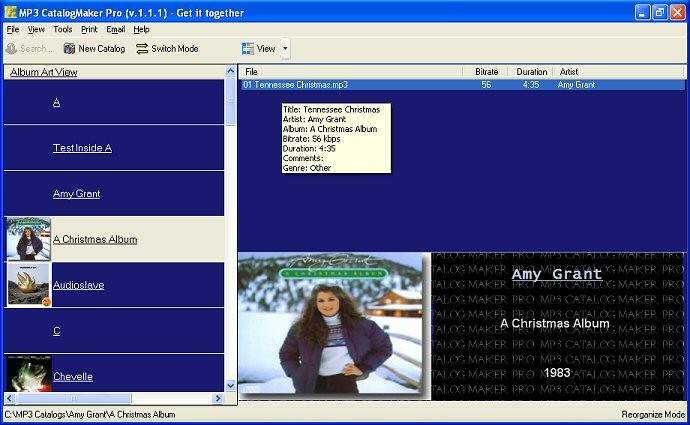Click the 56 bitrate cell
The width and height of the screenshot is (690, 425).
(x=486, y=85)
